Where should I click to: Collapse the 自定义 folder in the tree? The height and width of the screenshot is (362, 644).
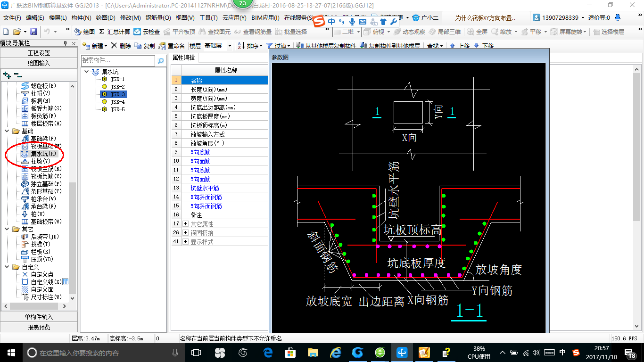[x=7, y=267]
